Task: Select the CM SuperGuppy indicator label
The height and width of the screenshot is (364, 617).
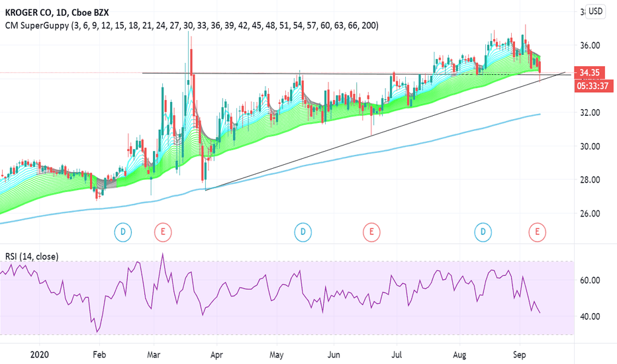Action: (191, 26)
